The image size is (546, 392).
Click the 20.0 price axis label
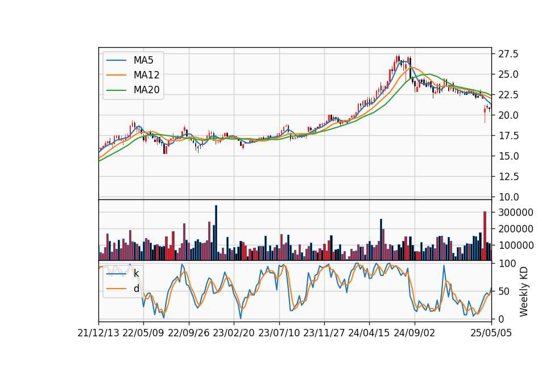(508, 115)
